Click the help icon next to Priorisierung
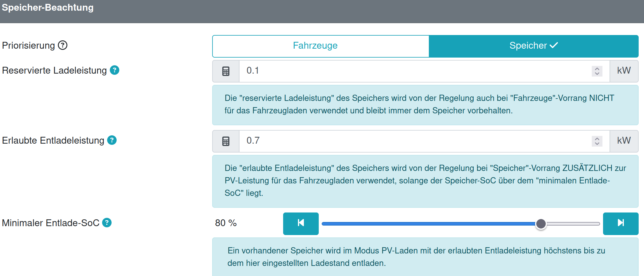 [x=63, y=45]
